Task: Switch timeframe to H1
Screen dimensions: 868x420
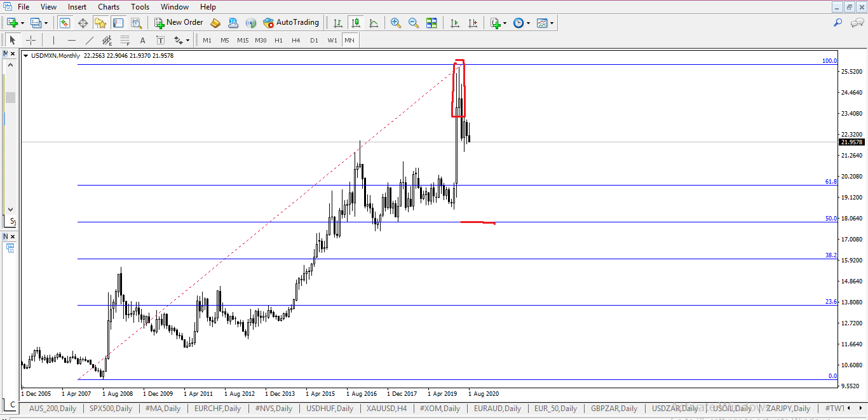Action: 278,40
